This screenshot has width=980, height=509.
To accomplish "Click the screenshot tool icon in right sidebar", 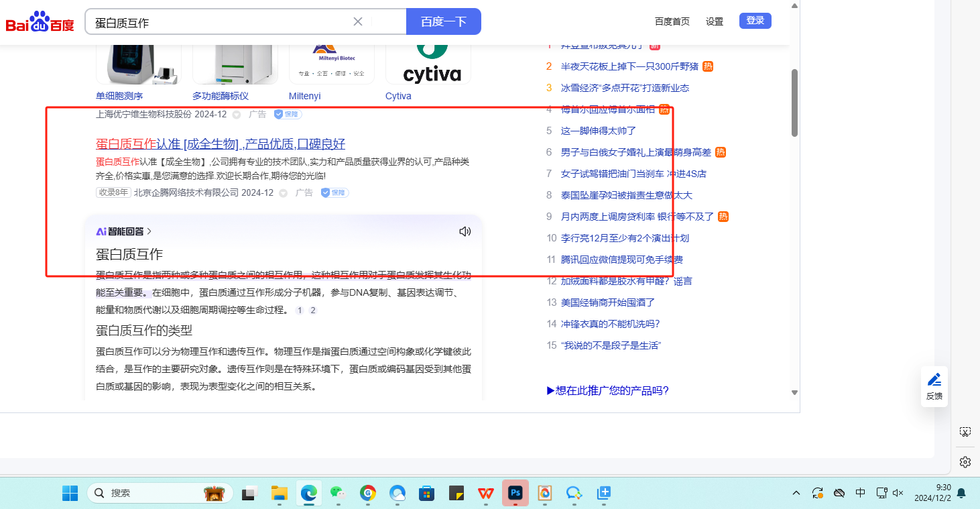I will [x=965, y=432].
